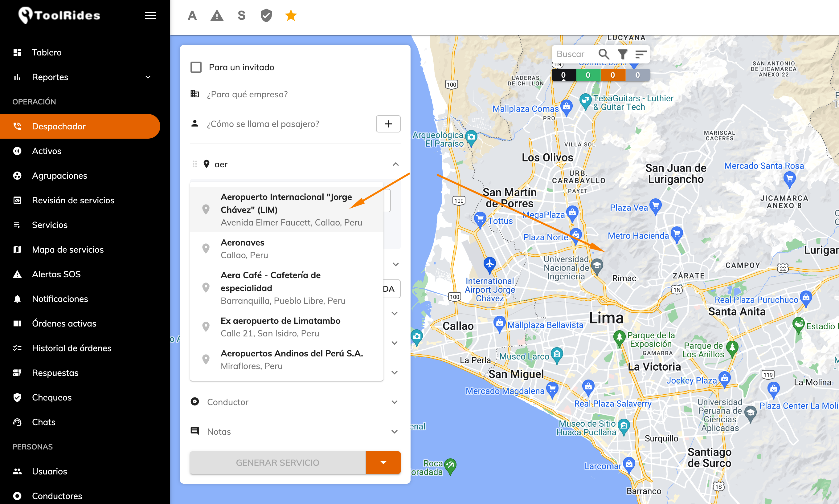This screenshot has height=504, width=839.
Task: Click the Metro Hacienda cart marker
Action: tap(677, 235)
